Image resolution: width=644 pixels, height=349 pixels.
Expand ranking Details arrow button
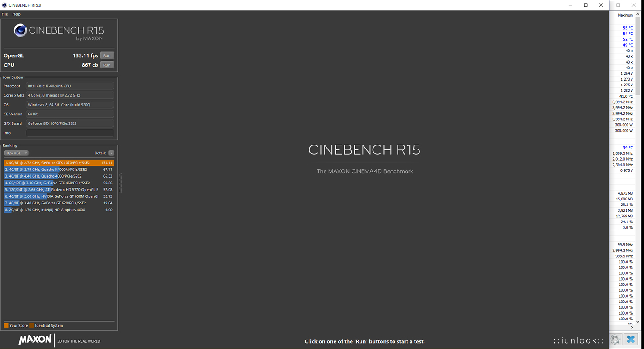(111, 153)
